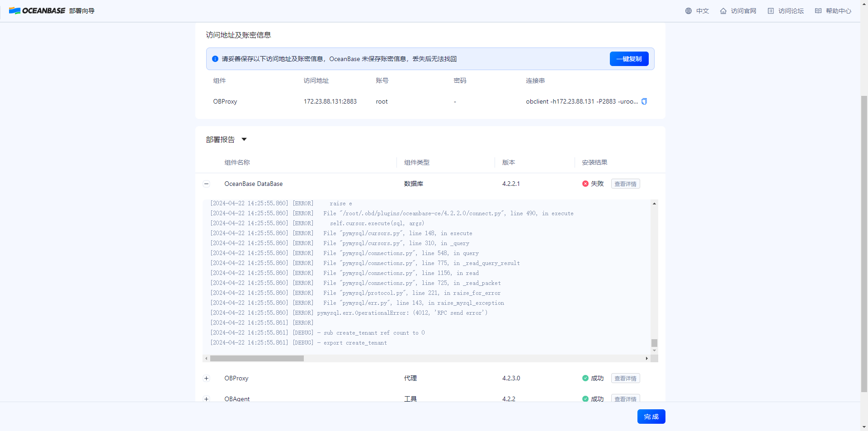View details for OceanBase DataBase

[625, 184]
